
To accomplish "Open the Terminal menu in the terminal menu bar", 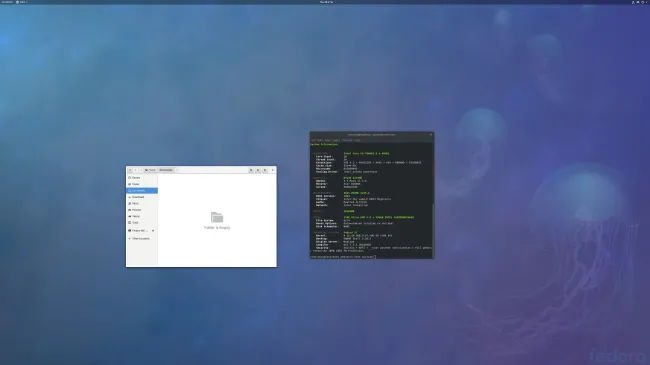I will point(347,140).
